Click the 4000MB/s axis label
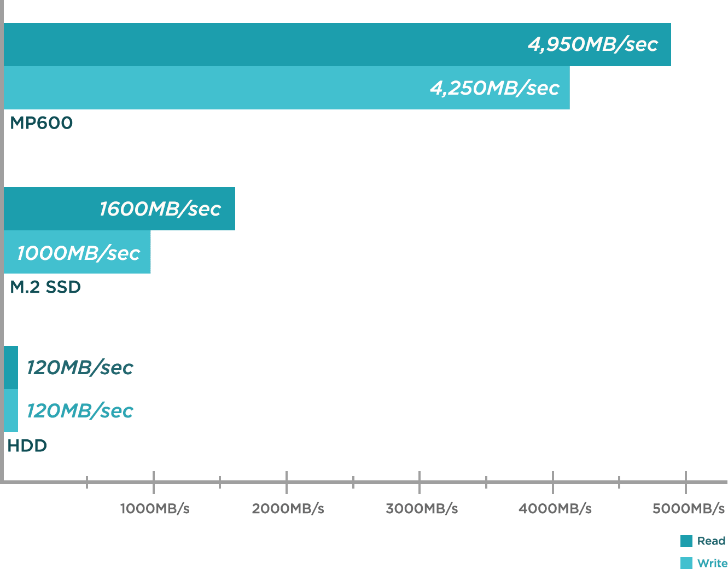Viewport: 728px width, 569px height. coord(555,509)
